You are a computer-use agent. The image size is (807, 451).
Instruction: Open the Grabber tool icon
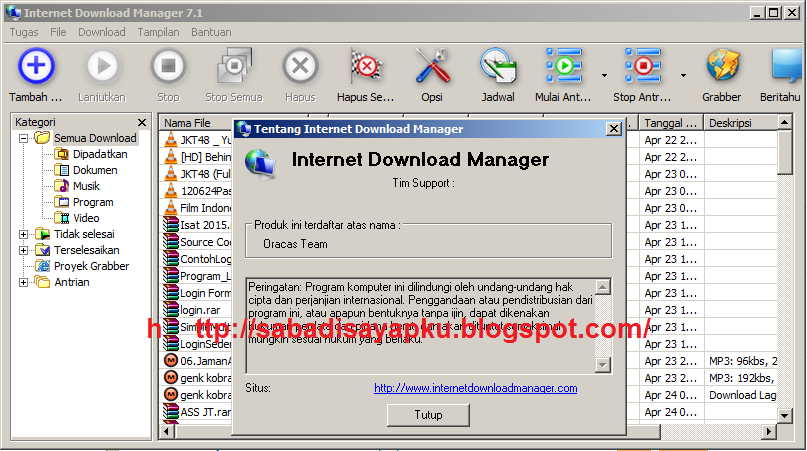(722, 66)
